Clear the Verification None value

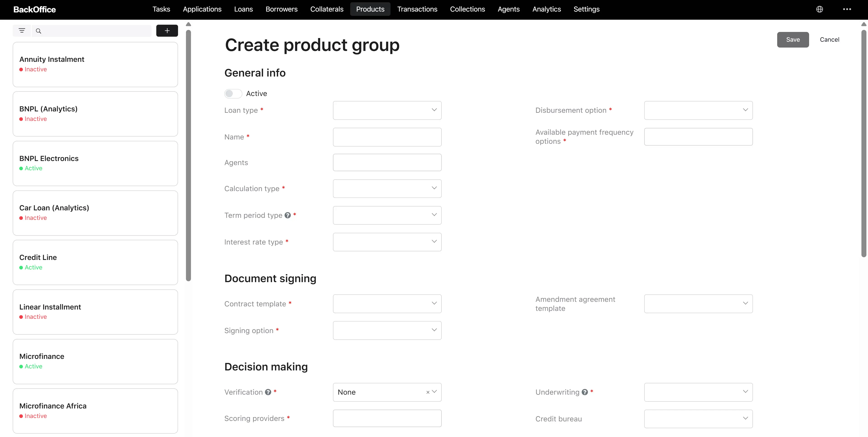[x=428, y=392]
